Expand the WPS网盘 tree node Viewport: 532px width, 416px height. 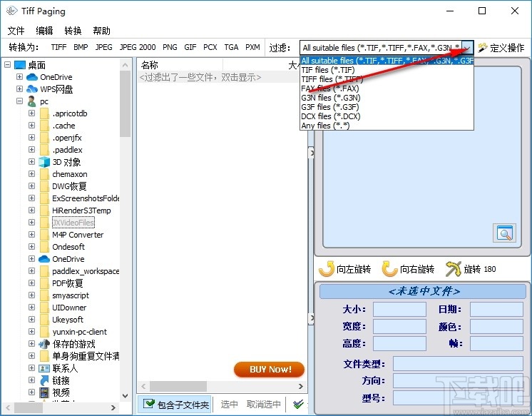(20, 89)
